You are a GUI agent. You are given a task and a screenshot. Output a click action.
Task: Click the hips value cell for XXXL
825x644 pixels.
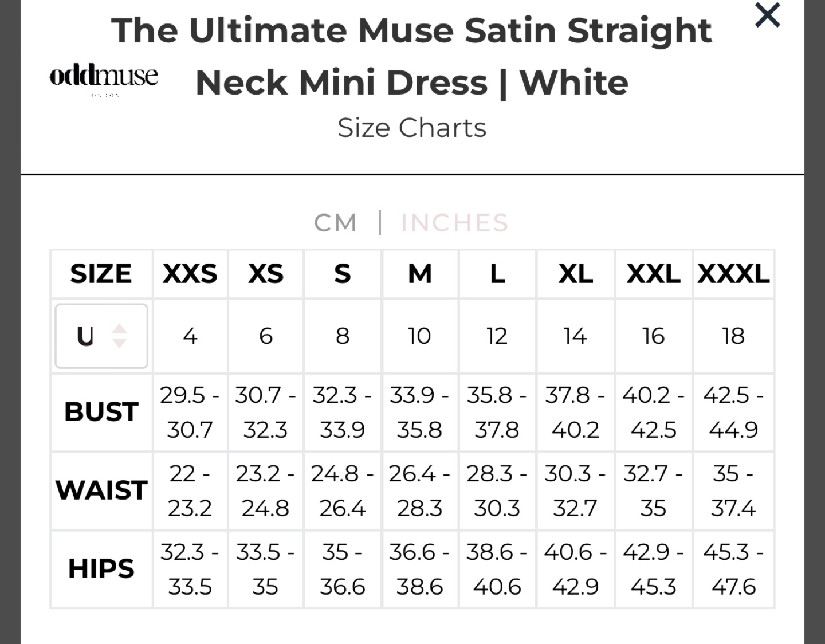(733, 569)
